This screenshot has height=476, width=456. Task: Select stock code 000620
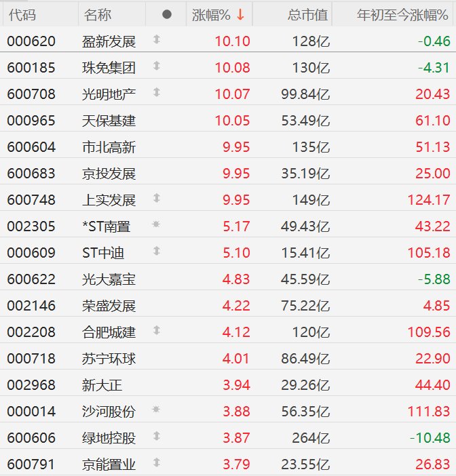coord(31,41)
